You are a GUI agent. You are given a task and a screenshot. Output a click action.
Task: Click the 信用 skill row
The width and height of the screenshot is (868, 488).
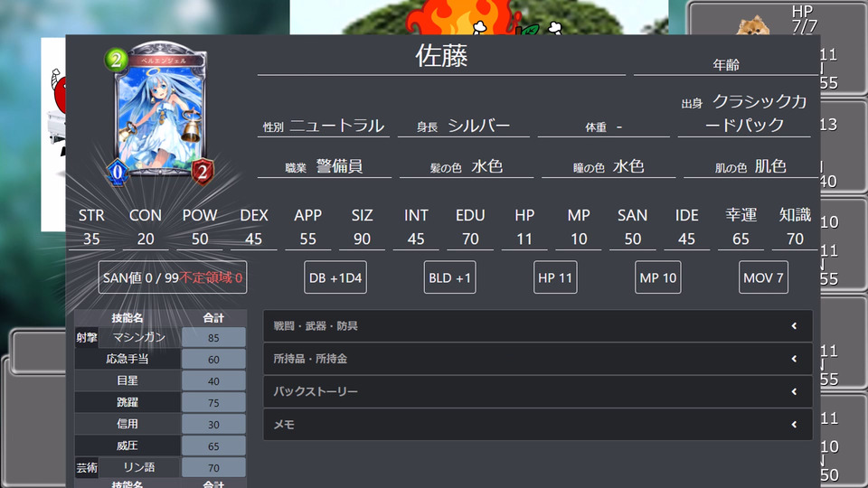pos(160,424)
